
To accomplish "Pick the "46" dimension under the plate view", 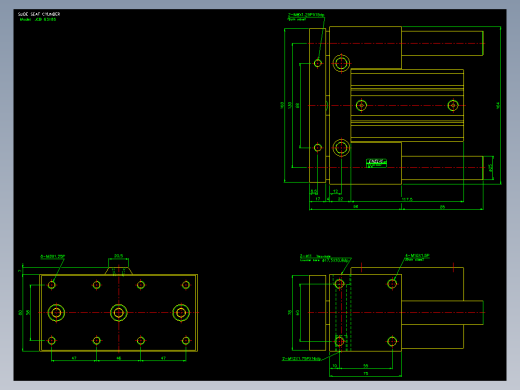I will 118,358.
